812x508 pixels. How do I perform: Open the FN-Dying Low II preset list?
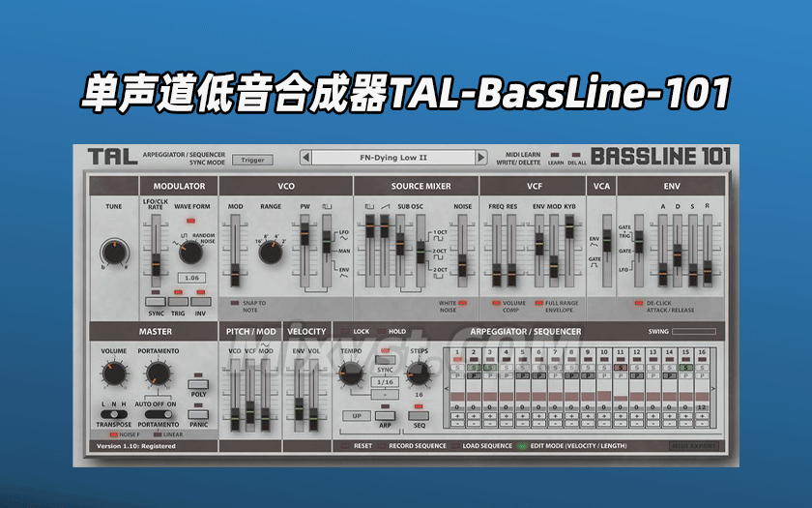pos(393,157)
